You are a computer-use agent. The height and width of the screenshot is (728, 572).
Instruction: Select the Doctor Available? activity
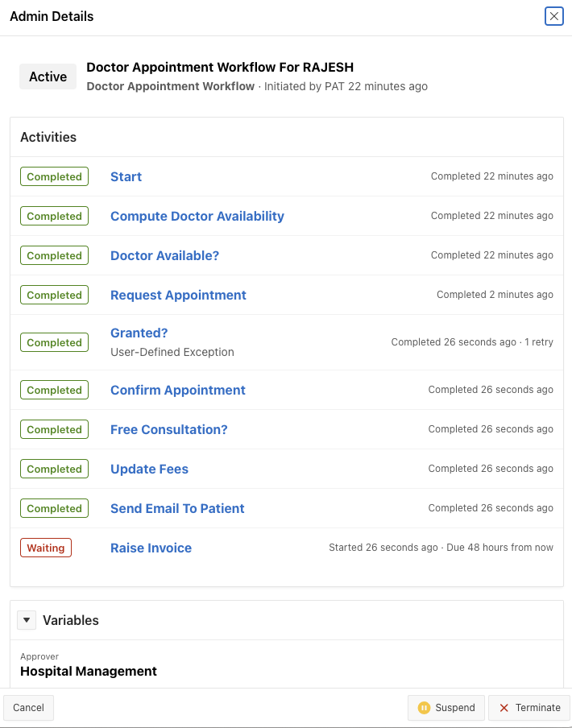[164, 256]
